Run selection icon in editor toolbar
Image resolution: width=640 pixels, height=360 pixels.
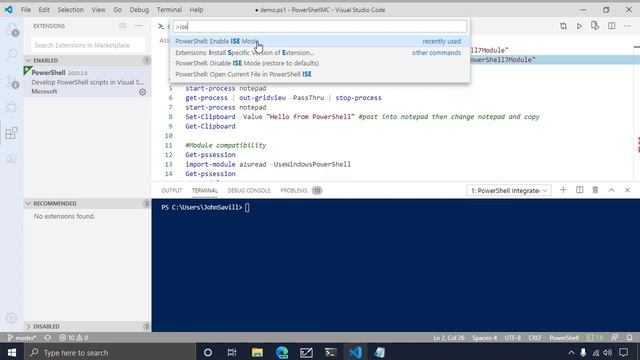coord(595,26)
